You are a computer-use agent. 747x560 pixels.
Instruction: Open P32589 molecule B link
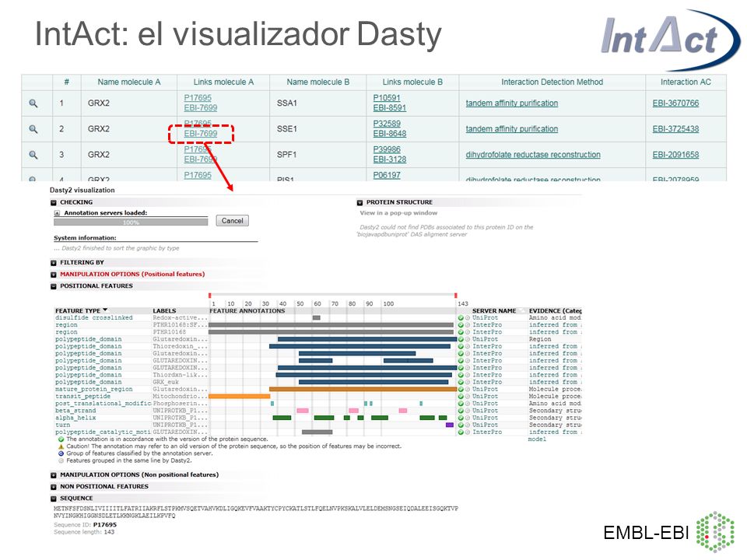point(387,124)
